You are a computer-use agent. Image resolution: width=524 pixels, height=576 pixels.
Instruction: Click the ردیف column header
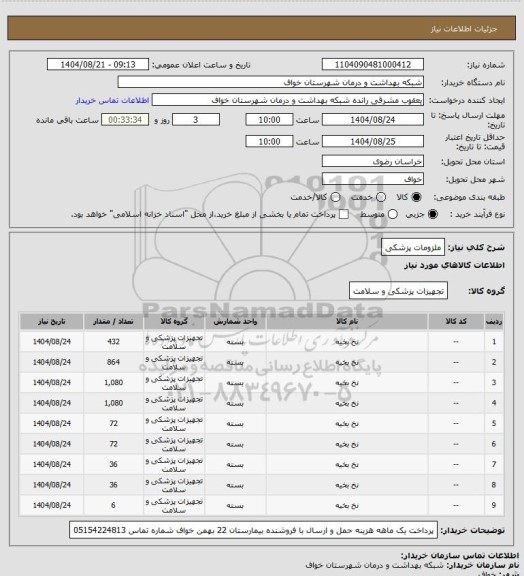494,321
